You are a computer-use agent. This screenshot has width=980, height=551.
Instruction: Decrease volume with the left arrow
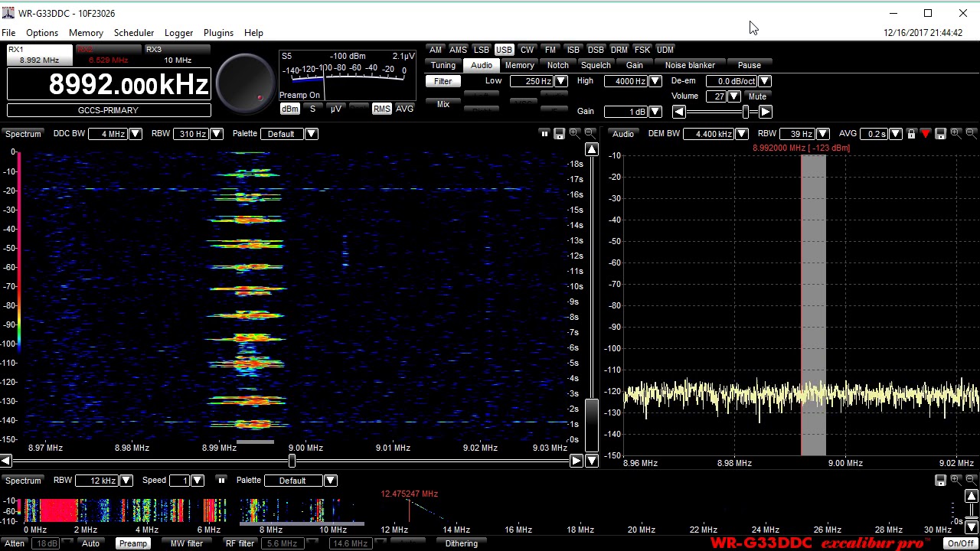click(679, 112)
